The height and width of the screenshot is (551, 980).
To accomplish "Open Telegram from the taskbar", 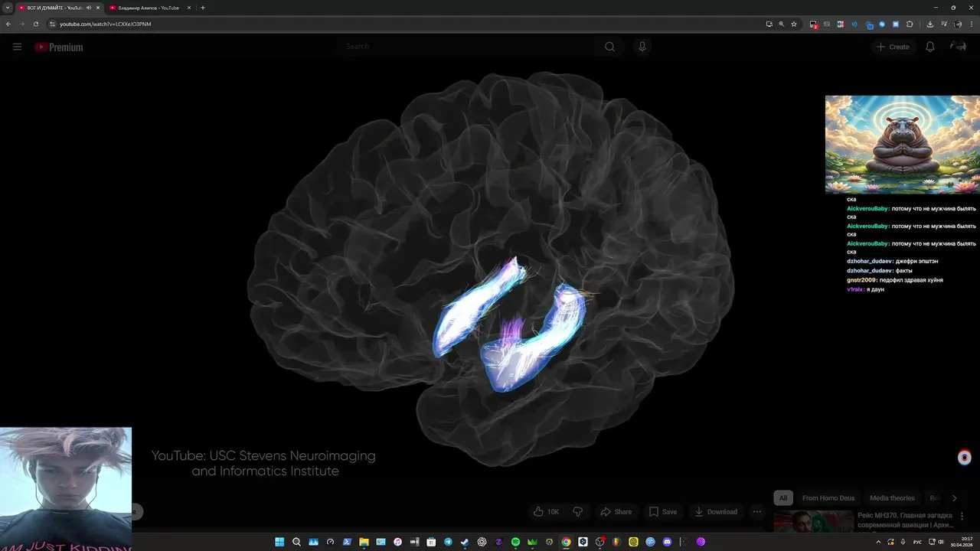I will pos(448,542).
